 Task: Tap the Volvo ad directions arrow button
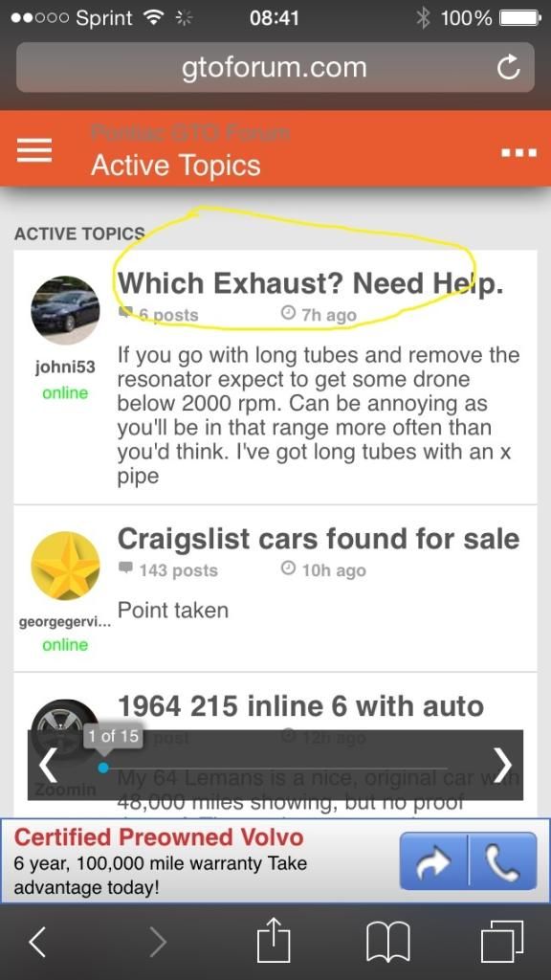coord(434,860)
